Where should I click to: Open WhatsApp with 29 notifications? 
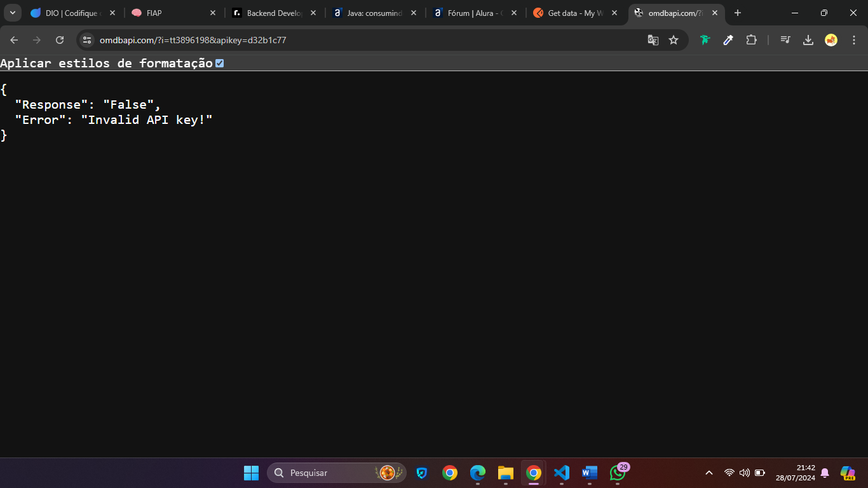tap(618, 473)
